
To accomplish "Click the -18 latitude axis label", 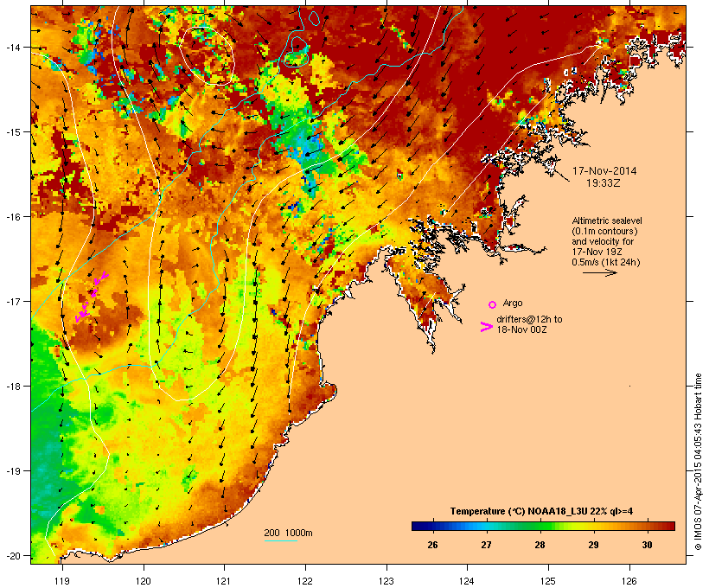I will [x=13, y=387].
